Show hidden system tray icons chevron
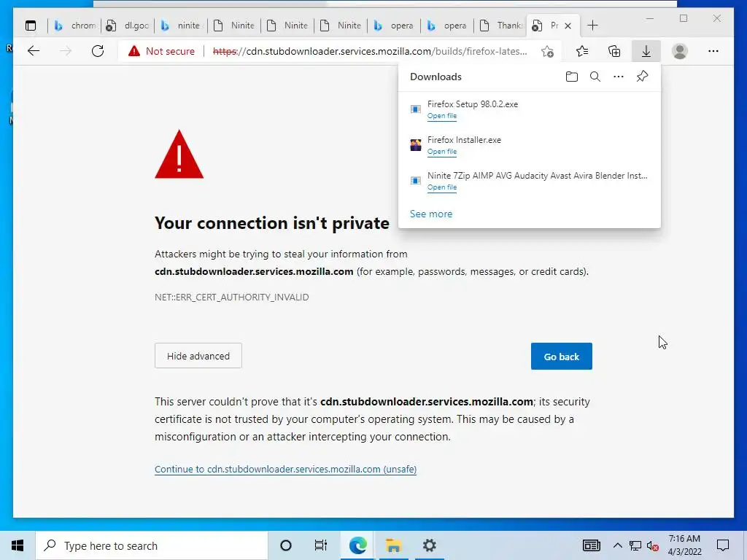747x560 pixels. click(x=617, y=545)
